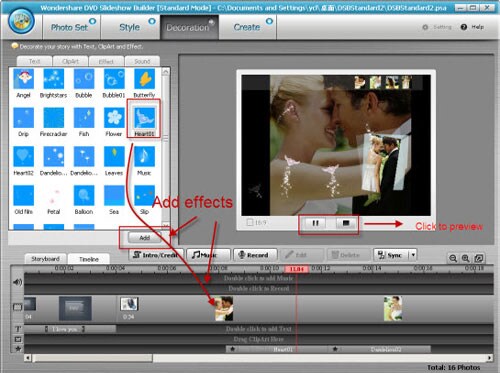
Task: Pause the preview playback
Action: [315, 223]
